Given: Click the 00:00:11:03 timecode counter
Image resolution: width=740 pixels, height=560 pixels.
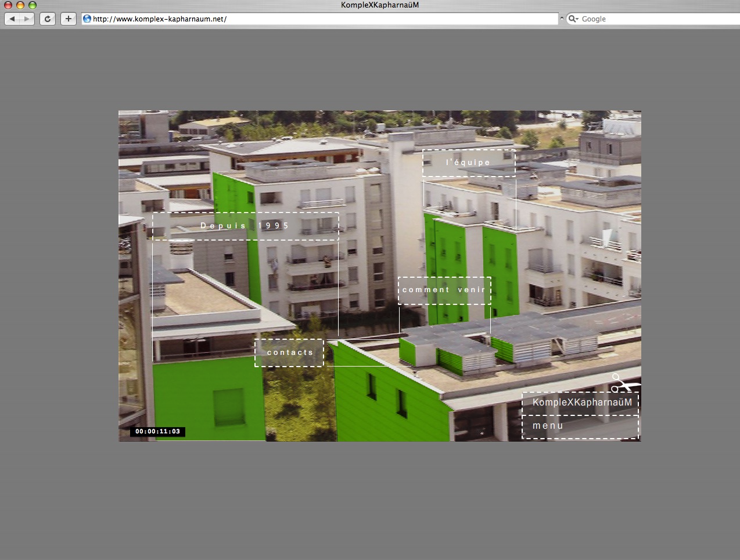Looking at the screenshot, I should pyautogui.click(x=158, y=432).
